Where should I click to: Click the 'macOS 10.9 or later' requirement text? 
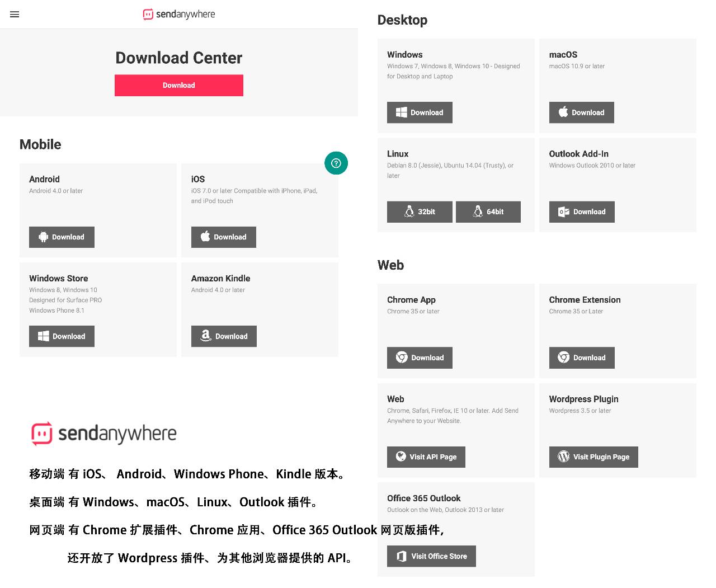point(577,66)
